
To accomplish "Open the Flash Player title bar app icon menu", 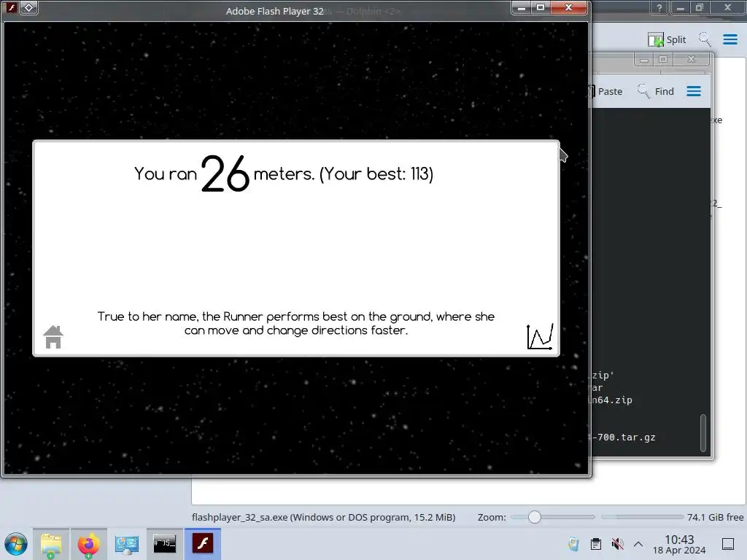I will 11,7.
